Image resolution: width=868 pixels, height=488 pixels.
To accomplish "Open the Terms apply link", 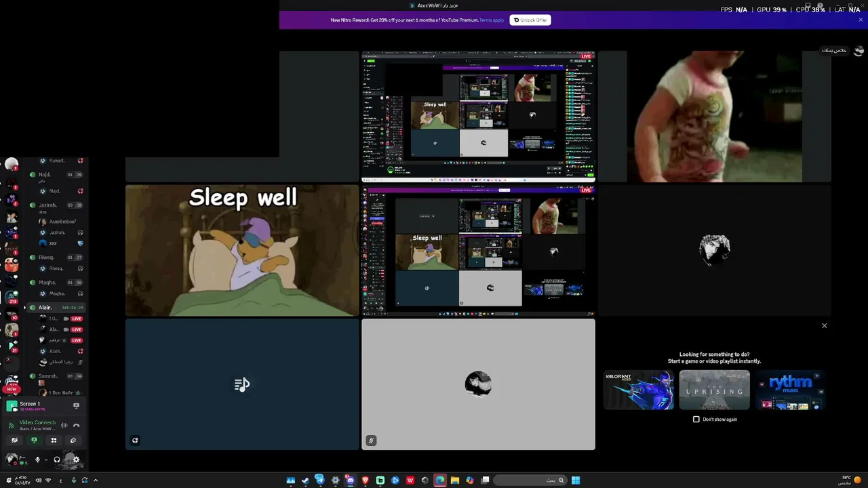I will click(492, 20).
